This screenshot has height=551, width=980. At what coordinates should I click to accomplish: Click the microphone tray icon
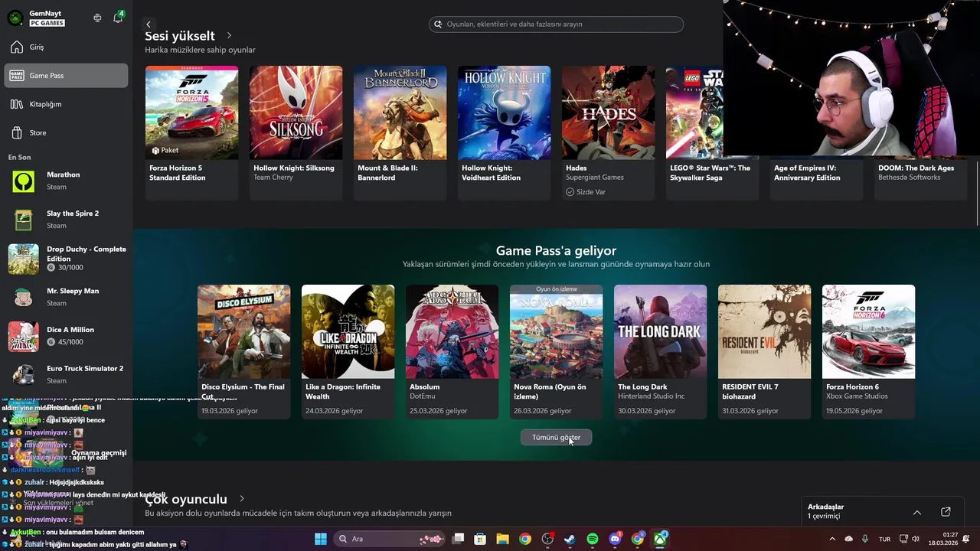tap(865, 539)
